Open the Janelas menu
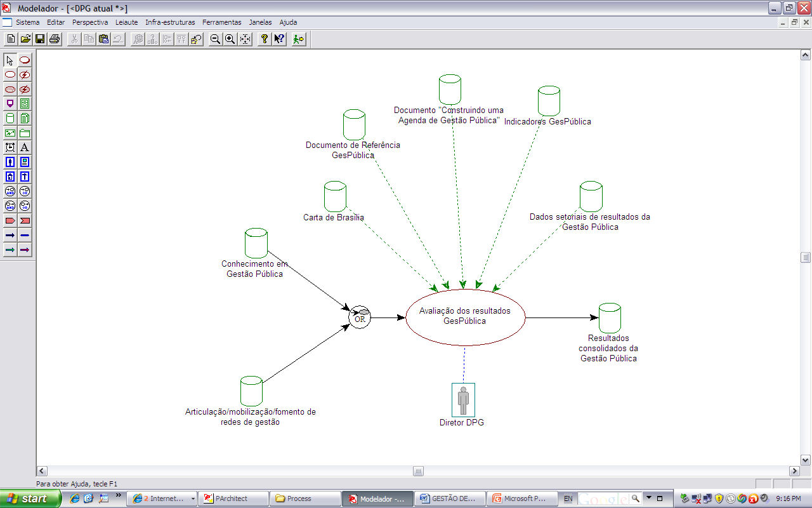This screenshot has width=812, height=508. 261,22
